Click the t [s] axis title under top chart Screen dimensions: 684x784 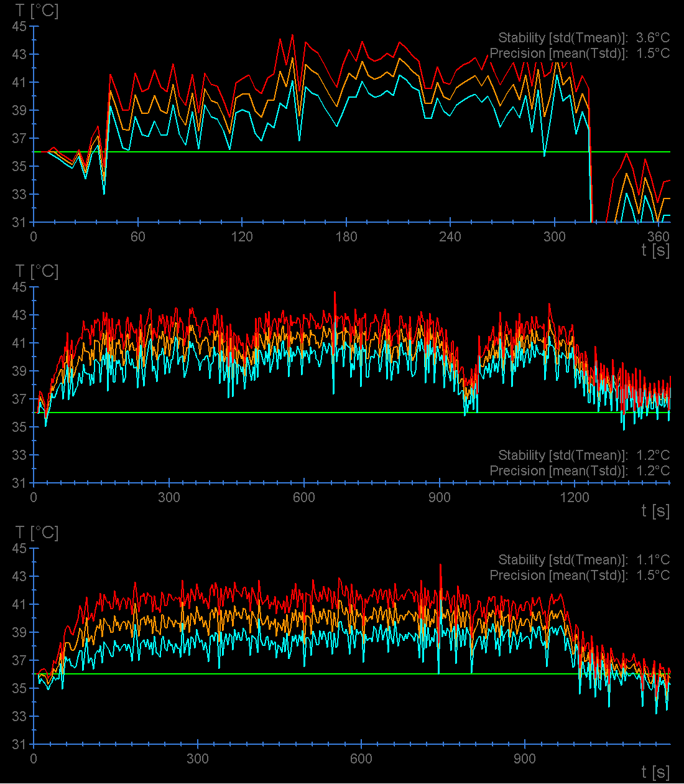point(655,250)
